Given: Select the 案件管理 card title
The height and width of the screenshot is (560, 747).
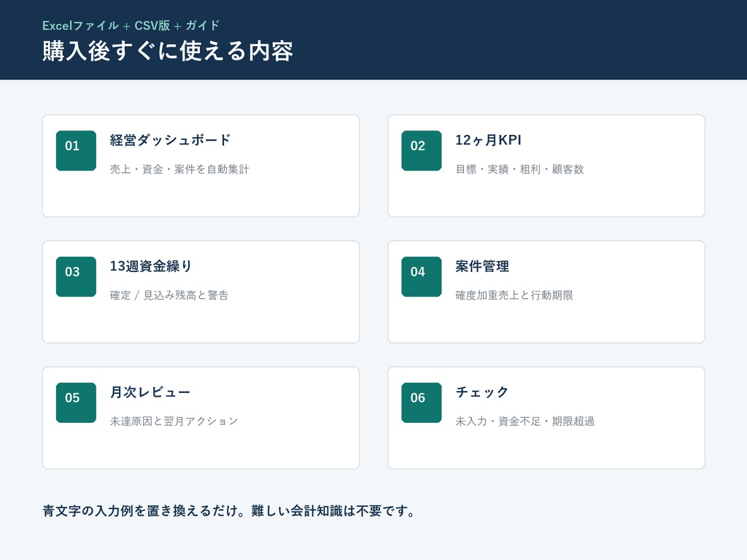Looking at the screenshot, I should pos(482,266).
